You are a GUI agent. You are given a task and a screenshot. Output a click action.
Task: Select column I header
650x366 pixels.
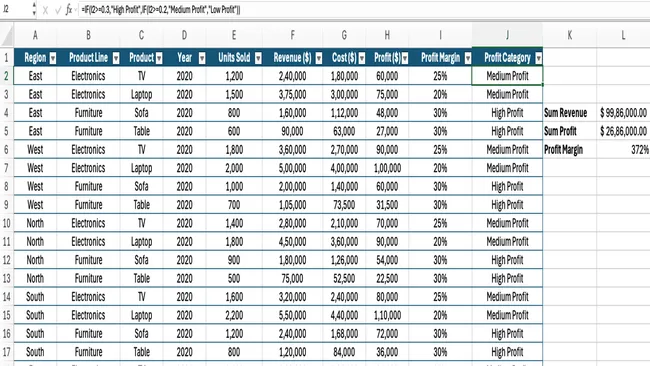pyautogui.click(x=440, y=36)
